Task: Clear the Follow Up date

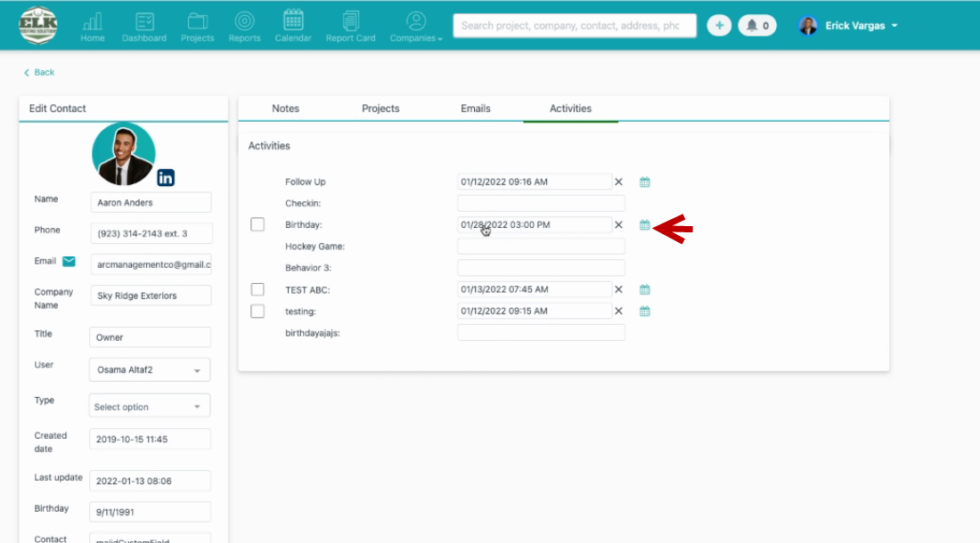Action: (x=618, y=182)
